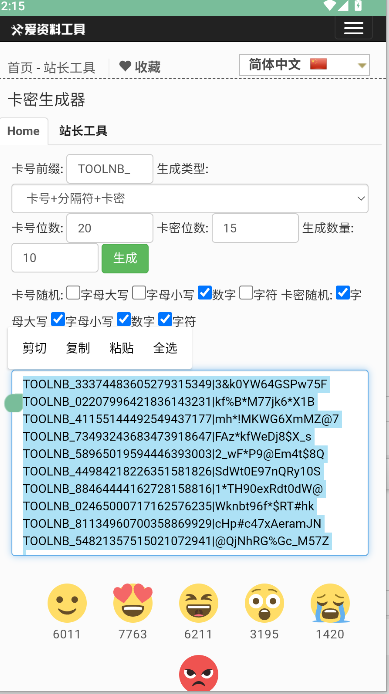Screen dimensions: 389x694
Task: Open the hamburger navigation menu
Action: click(x=353, y=28)
